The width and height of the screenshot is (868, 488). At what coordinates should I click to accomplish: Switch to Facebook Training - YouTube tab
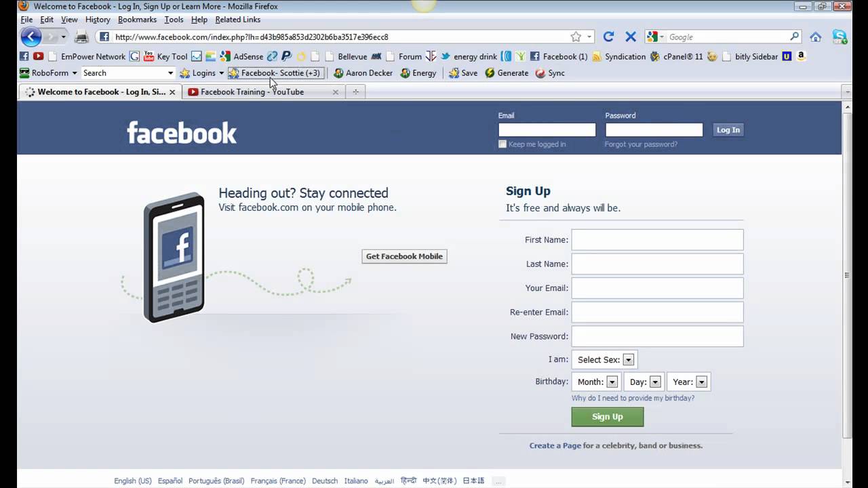click(263, 91)
